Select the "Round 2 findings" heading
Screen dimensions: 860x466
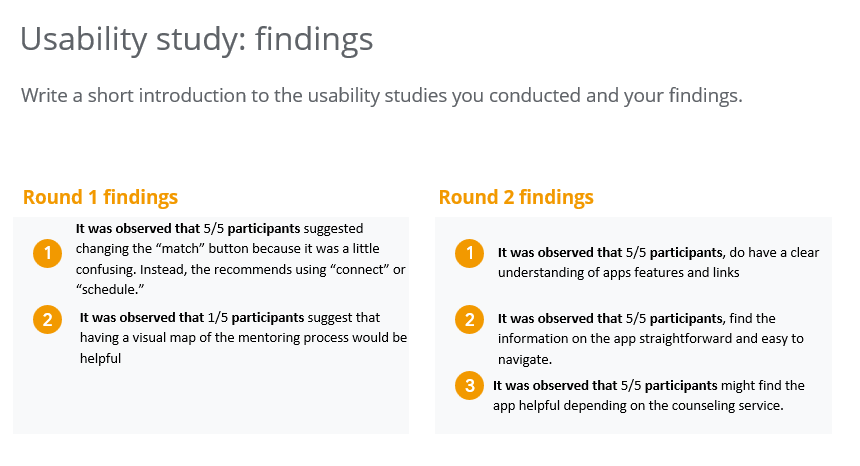pos(516,197)
